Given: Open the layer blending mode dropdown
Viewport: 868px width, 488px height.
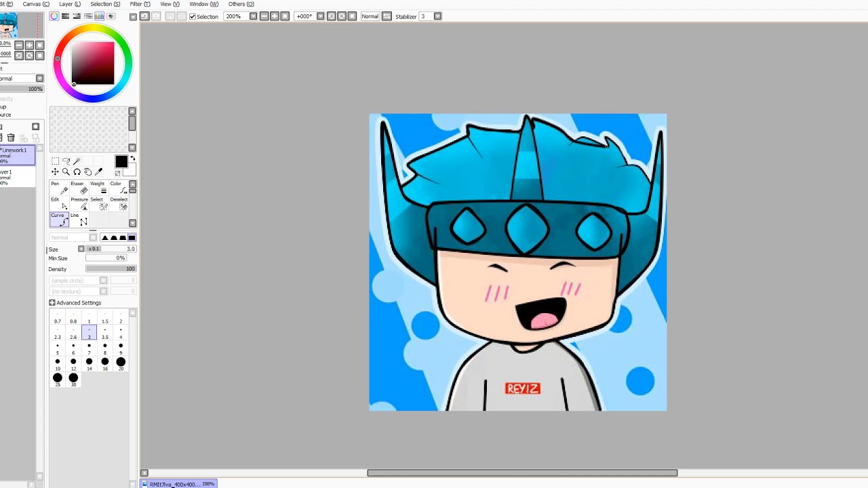Looking at the screenshot, I should coord(39,79).
